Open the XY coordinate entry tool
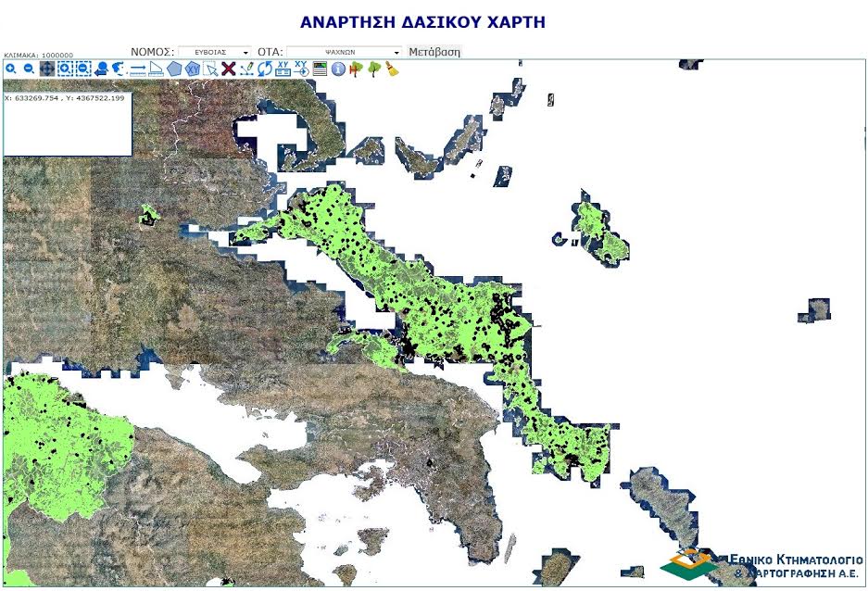This screenshot has width=868, height=591. point(282,67)
